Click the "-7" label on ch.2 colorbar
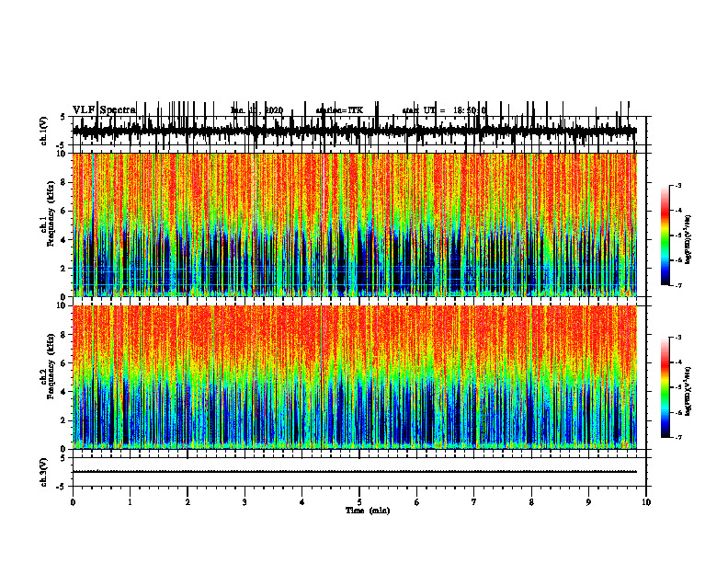728x563 pixels. pos(677,437)
